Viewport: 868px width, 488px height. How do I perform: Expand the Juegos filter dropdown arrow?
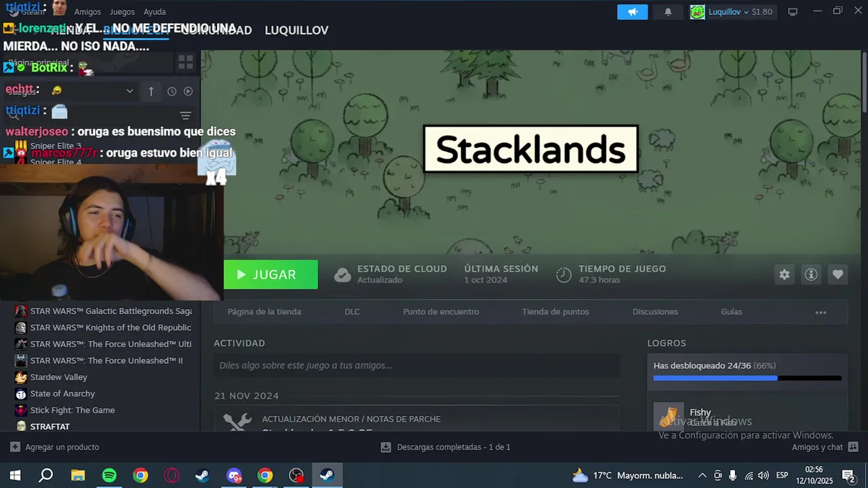tap(130, 91)
